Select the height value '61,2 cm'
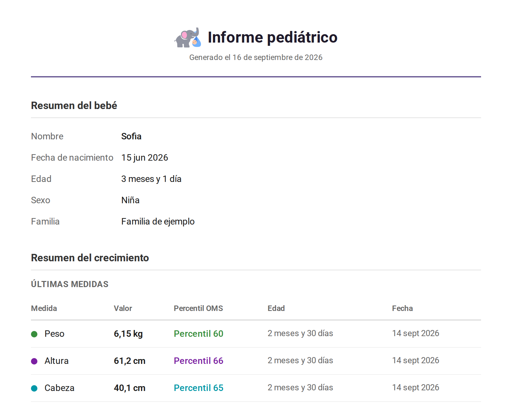Screen dimensions: 512x420 pyautogui.click(x=130, y=361)
